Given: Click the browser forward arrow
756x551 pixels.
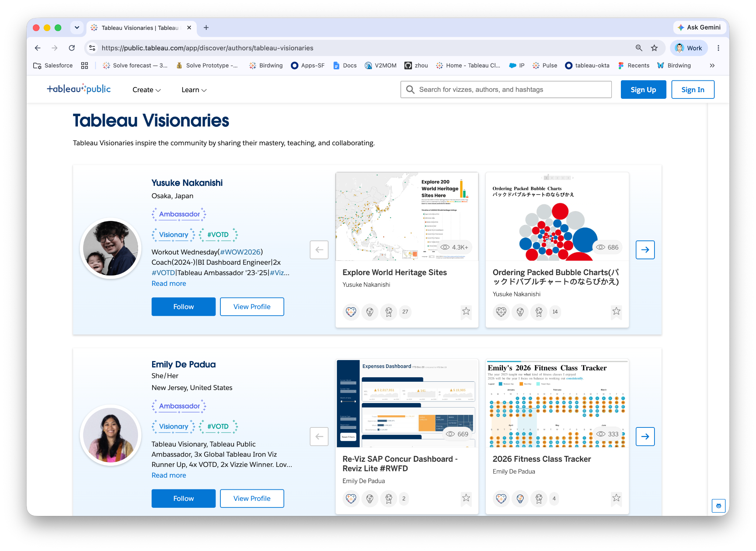Looking at the screenshot, I should click(55, 48).
